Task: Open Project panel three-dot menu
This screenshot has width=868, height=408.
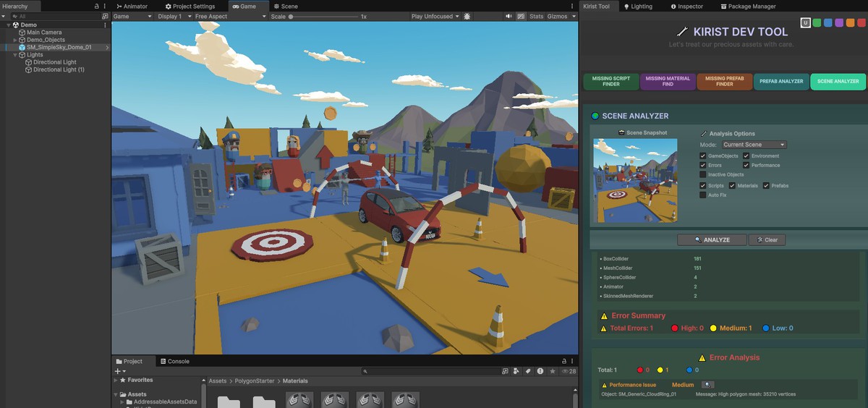Action: (x=574, y=361)
